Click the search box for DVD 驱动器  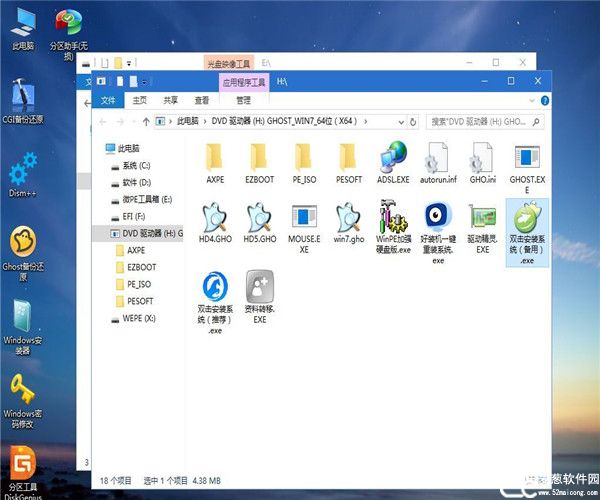pyautogui.click(x=482, y=121)
